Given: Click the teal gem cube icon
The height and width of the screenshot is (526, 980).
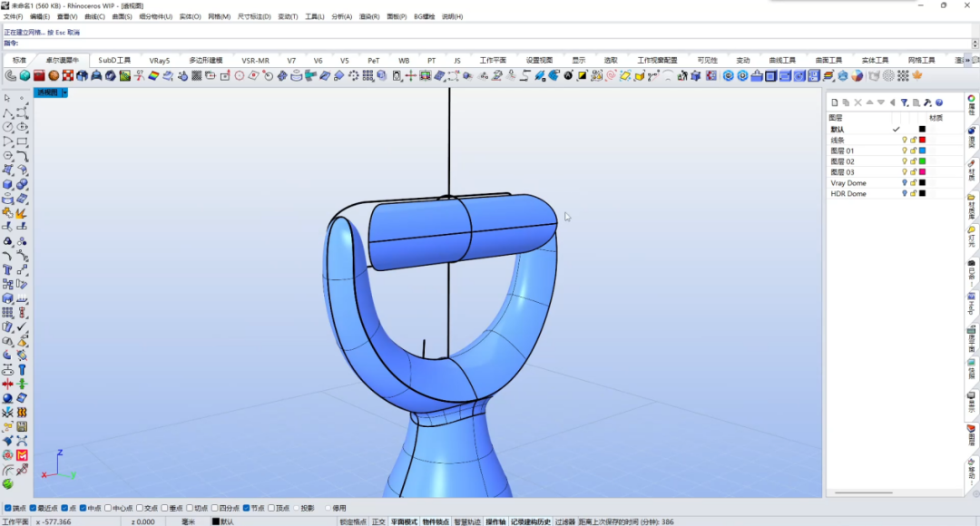Looking at the screenshot, I should 24,75.
